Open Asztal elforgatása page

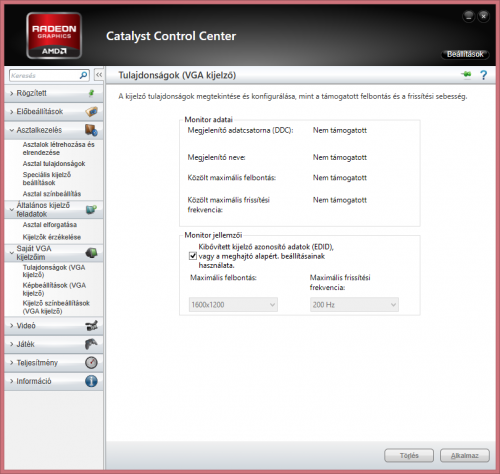click(x=50, y=225)
